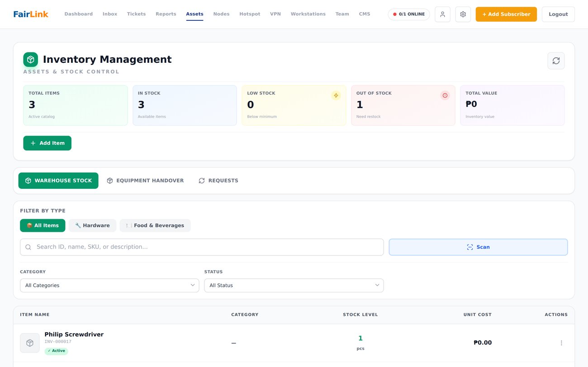Open the All Status dropdown
The height and width of the screenshot is (367, 588).
click(x=294, y=286)
